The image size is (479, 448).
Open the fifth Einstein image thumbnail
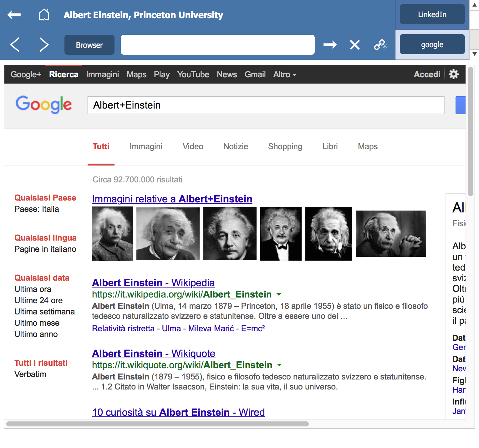(x=329, y=234)
